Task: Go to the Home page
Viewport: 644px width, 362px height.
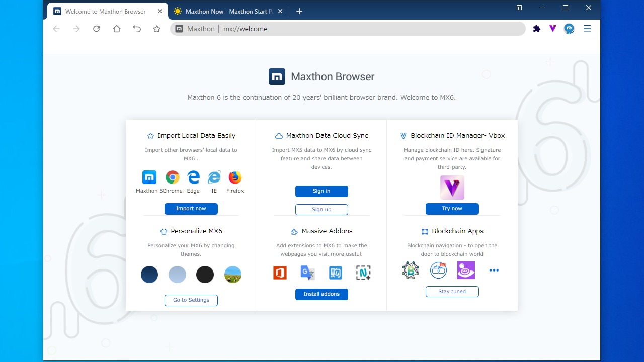Action: tap(117, 29)
